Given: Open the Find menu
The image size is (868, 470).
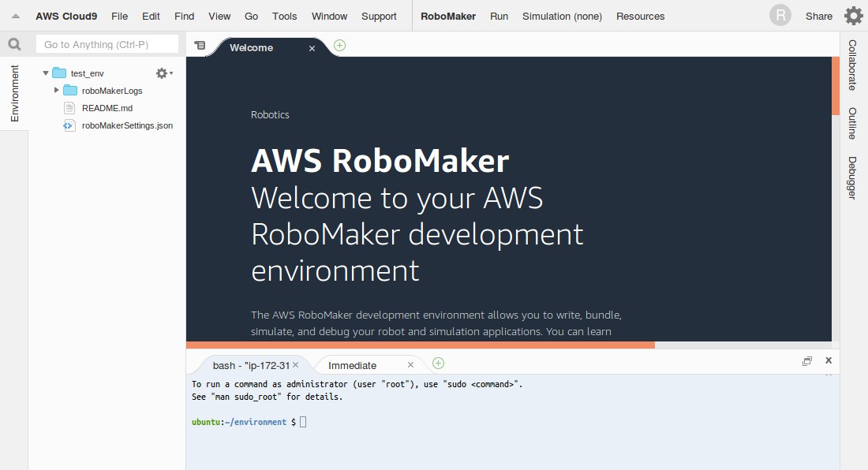Looking at the screenshot, I should tap(185, 17).
